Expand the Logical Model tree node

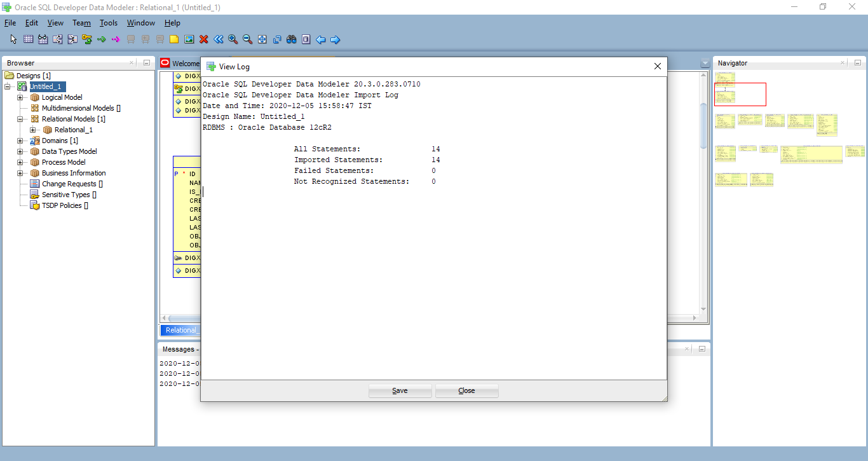(20, 97)
